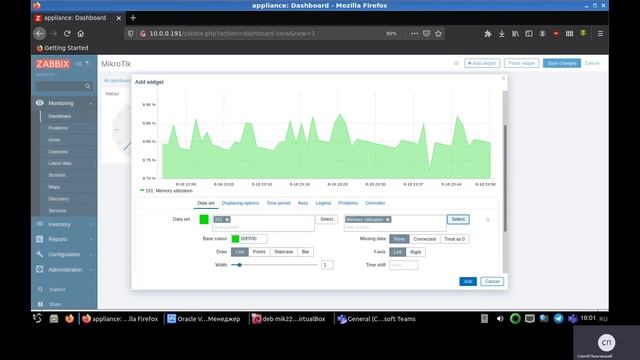The height and width of the screenshot is (360, 640).
Task: Expand the Administration menu section
Action: coord(91,269)
